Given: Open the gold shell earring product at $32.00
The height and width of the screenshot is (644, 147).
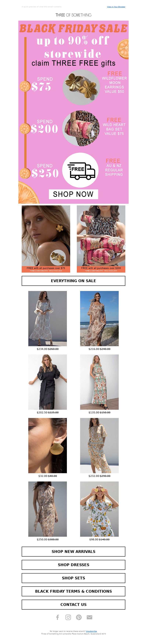Looking at the screenshot, I should click(47, 446).
